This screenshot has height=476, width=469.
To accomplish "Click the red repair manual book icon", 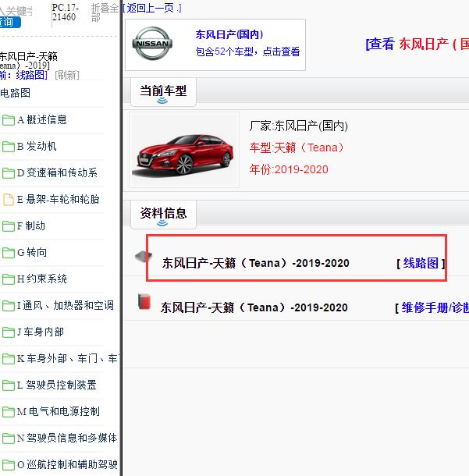I will (x=144, y=301).
